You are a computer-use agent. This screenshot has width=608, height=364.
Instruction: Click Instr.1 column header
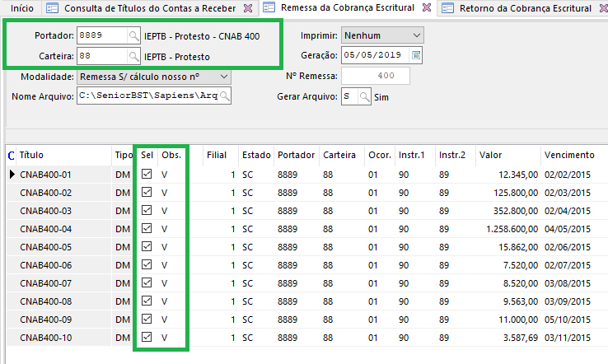pyautogui.click(x=415, y=155)
